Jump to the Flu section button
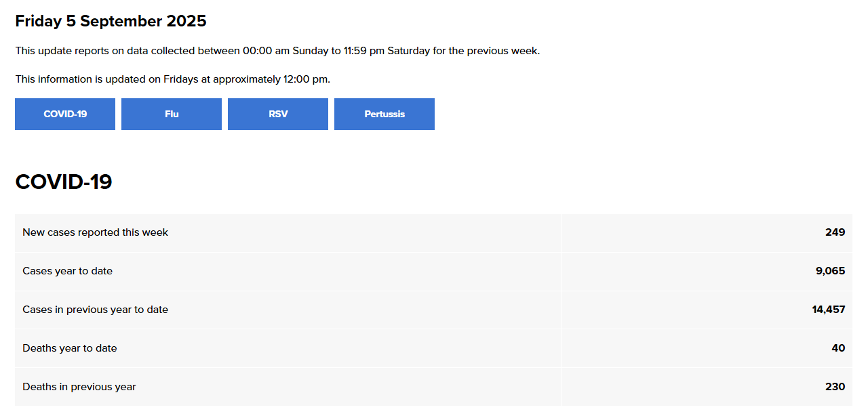This screenshot has height=418, width=868. [x=172, y=114]
